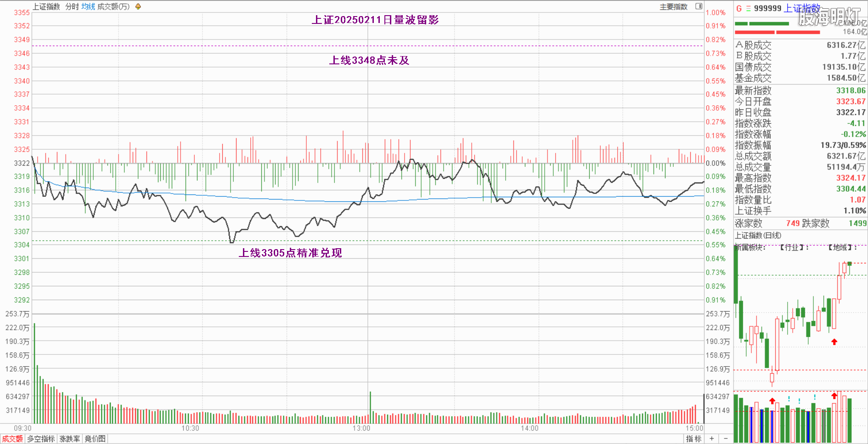Click the red arrow under the daily candlestick
This screenshot has width=868, height=444.
pos(834,342)
